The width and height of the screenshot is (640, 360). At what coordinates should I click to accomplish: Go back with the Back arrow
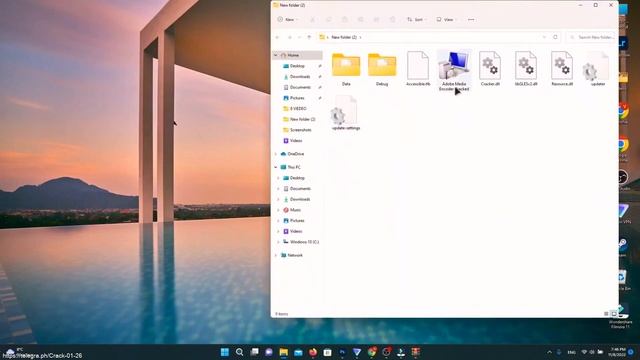(x=278, y=37)
